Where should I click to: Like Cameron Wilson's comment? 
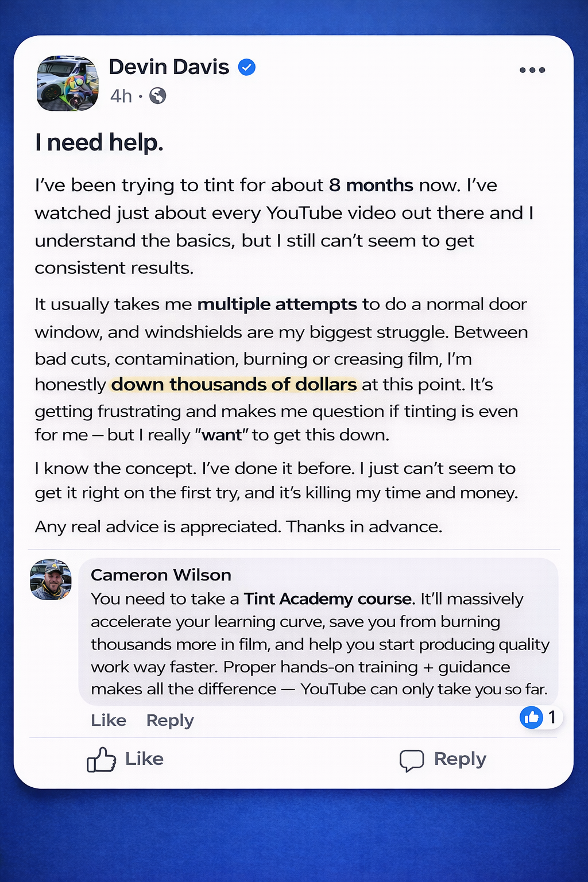[x=108, y=720]
